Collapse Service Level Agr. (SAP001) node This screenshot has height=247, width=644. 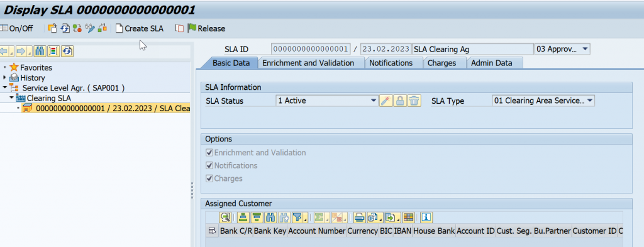click(4, 87)
